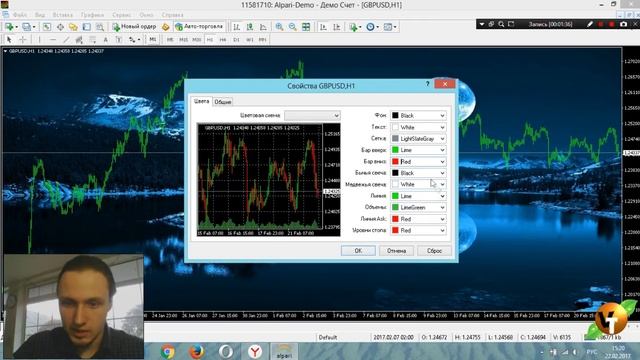The height and width of the screenshot is (360, 640).
Task: Select the Text Label tool icon
Action: point(119,40)
